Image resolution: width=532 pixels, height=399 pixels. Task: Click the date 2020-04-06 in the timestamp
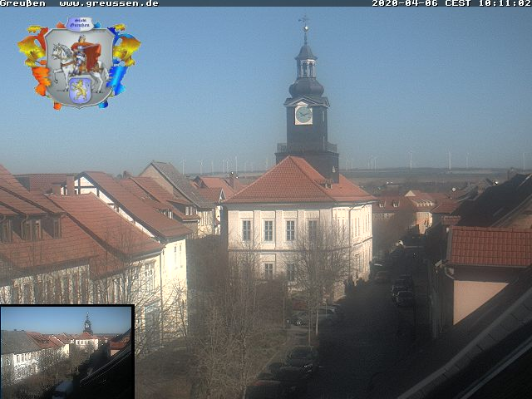406,3
